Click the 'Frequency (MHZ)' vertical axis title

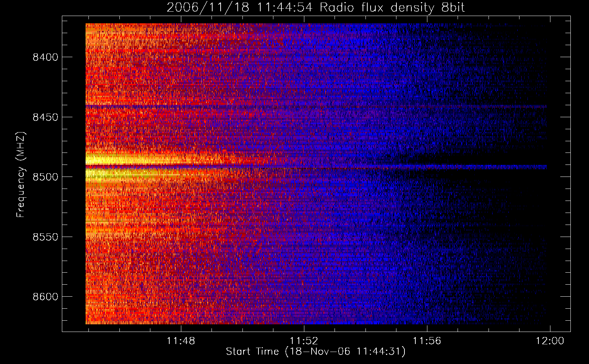(x=21, y=175)
